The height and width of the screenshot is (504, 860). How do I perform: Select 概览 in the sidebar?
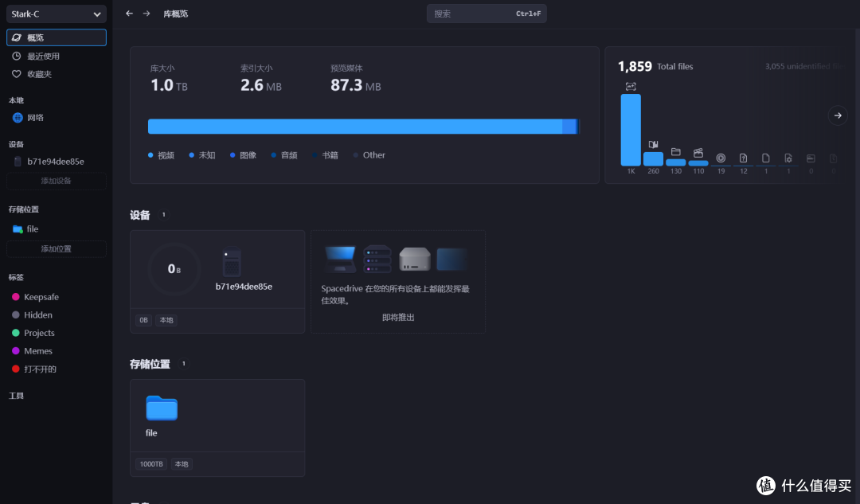(56, 37)
